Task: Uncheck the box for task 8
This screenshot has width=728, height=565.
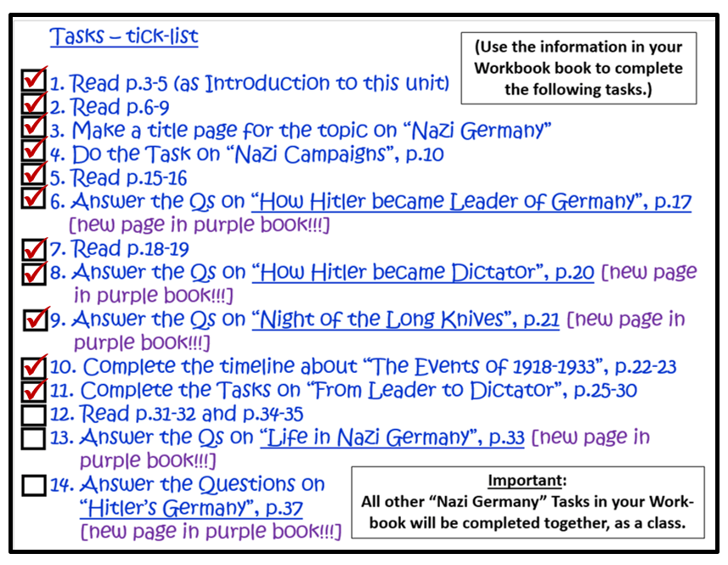Action: (34, 273)
